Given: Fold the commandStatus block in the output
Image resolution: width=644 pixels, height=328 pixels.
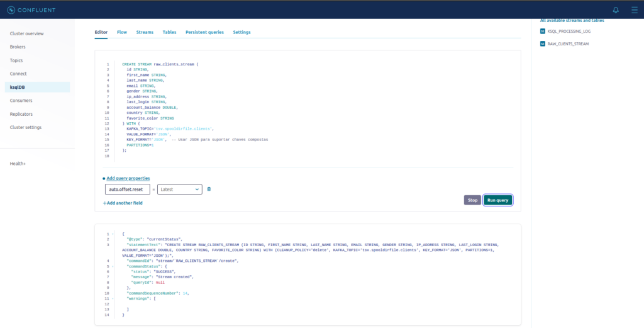Looking at the screenshot, I should click(113, 266).
